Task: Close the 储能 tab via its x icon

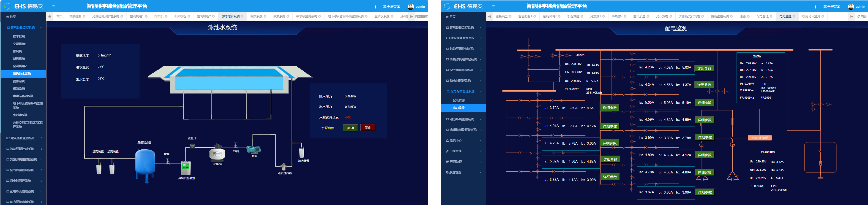Action: [748, 16]
